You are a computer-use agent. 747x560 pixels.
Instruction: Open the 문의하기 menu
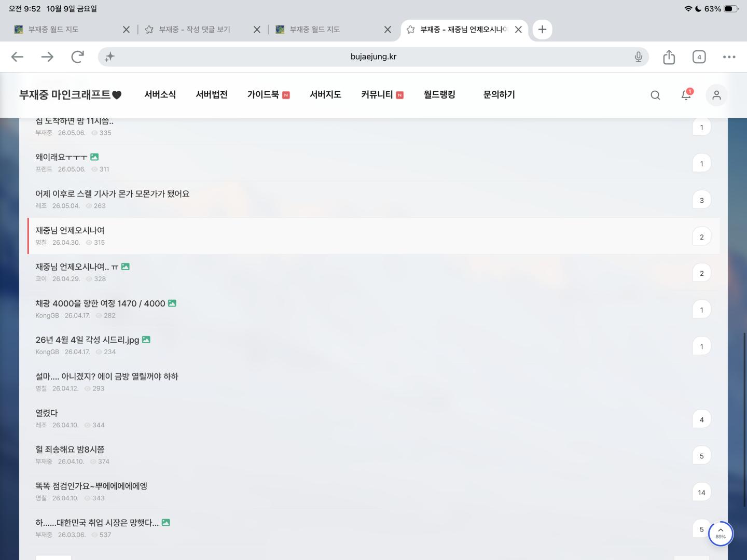(499, 94)
